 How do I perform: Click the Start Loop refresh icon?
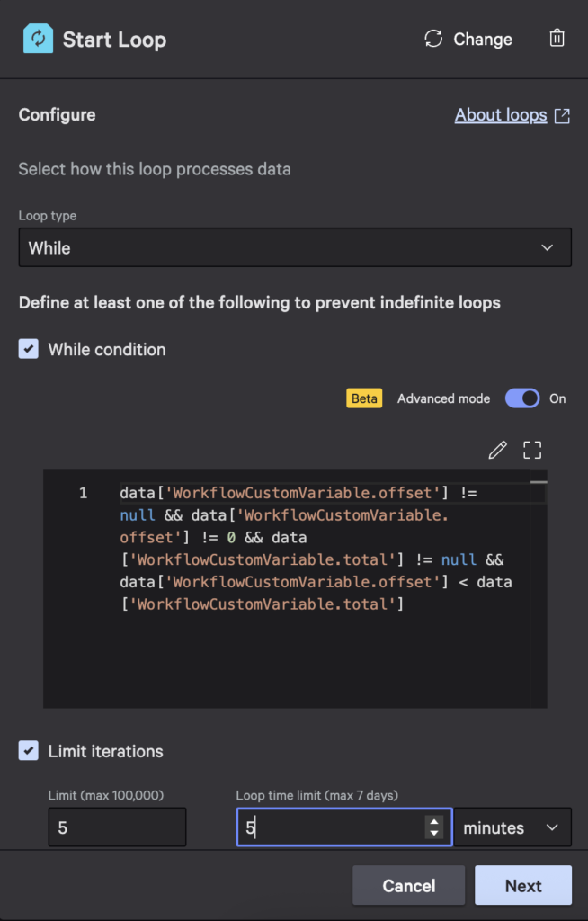(x=36, y=39)
